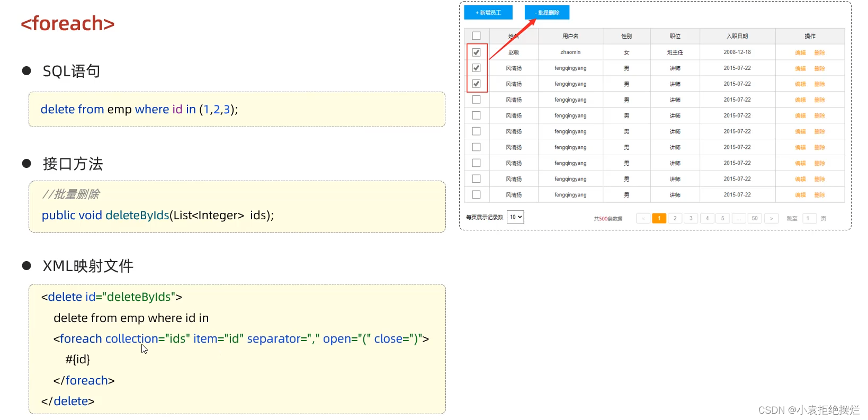
Task: Click the 操作 column header
Action: point(810,36)
